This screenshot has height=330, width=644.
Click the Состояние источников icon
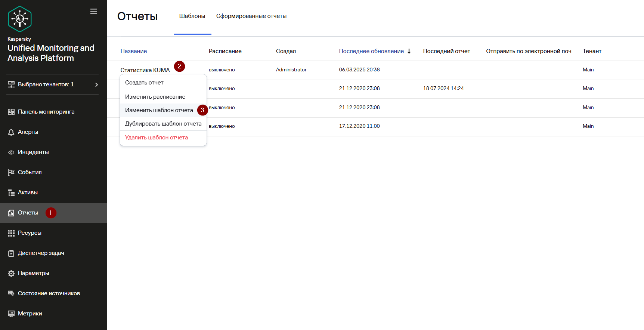11,293
